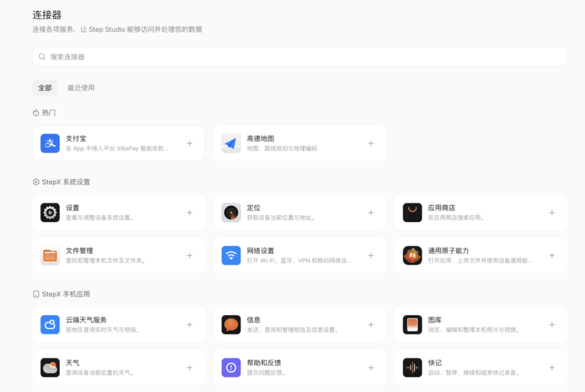The width and height of the screenshot is (585, 392).
Task: Add the 天气 connector with its plus
Action: click(x=190, y=368)
